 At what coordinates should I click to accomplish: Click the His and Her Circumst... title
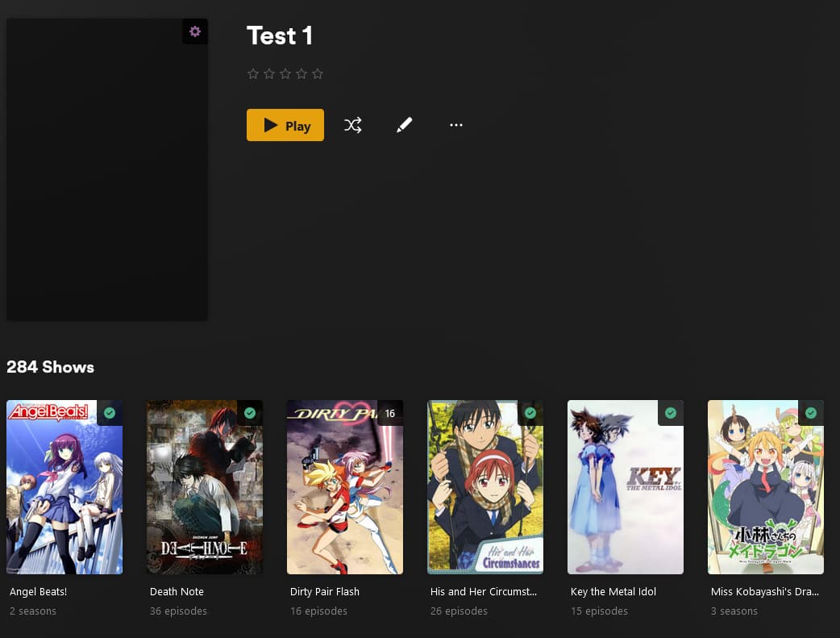pyautogui.click(x=483, y=591)
